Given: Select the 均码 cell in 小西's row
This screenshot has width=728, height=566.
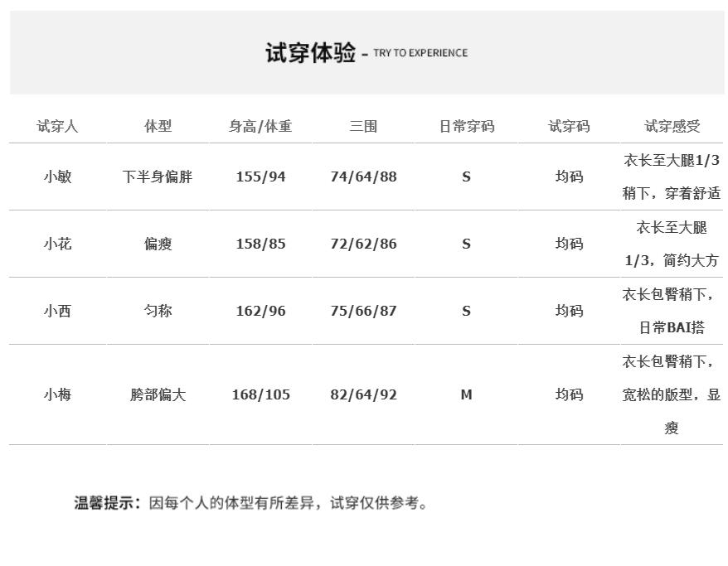Looking at the screenshot, I should (569, 311).
